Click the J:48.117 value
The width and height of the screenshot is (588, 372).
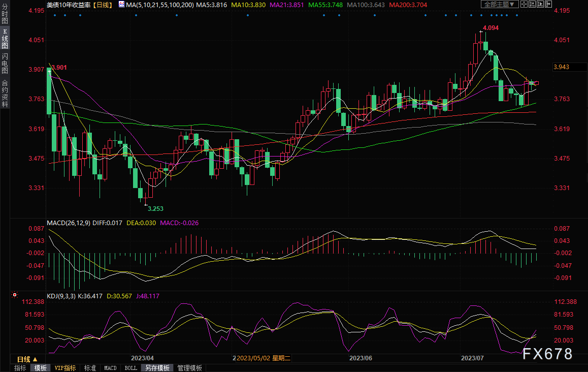[x=147, y=296]
